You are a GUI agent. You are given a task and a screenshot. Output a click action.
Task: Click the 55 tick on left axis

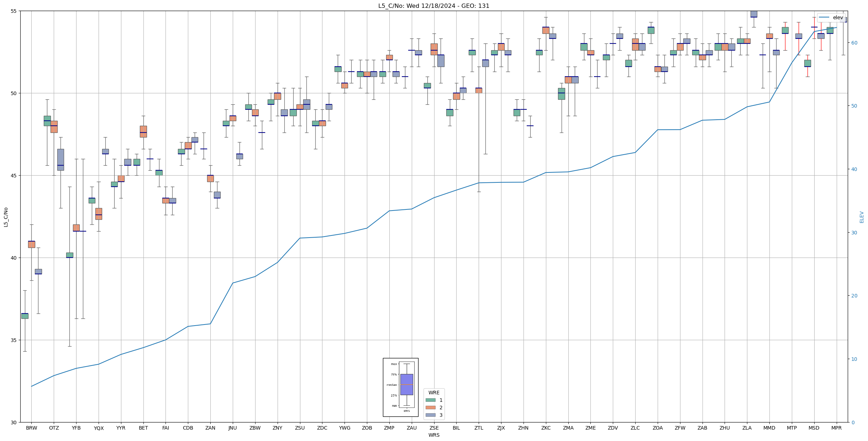click(14, 11)
